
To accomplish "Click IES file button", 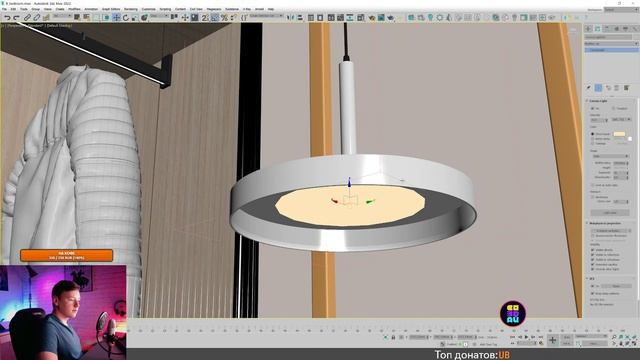I will [x=616, y=286].
